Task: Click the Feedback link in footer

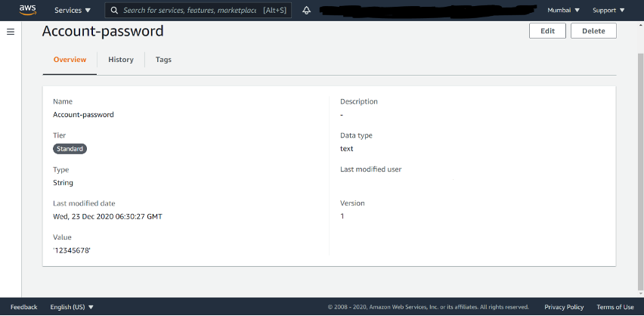Action: (23, 307)
